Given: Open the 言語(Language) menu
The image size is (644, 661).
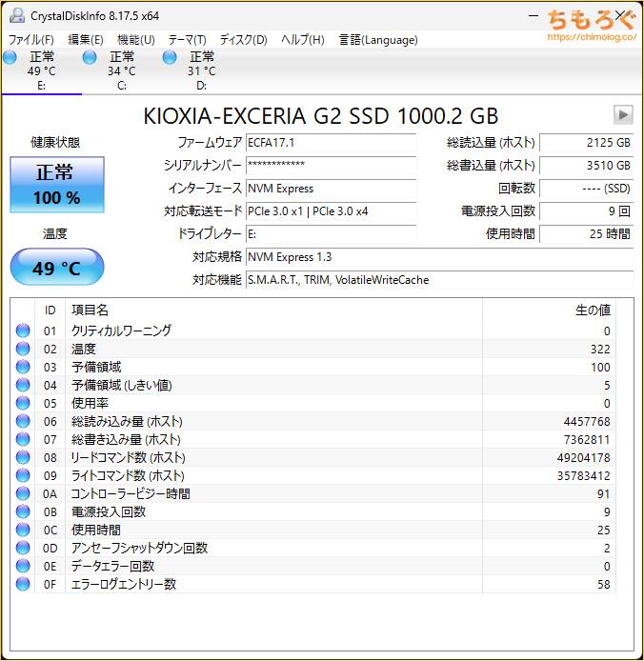Looking at the screenshot, I should coord(378,40).
